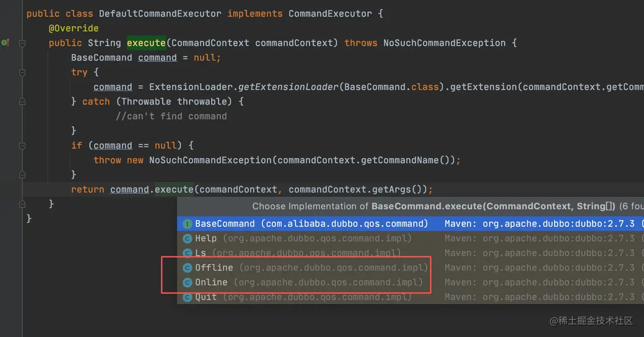
Task: Click the @Override annotation
Action: click(74, 29)
